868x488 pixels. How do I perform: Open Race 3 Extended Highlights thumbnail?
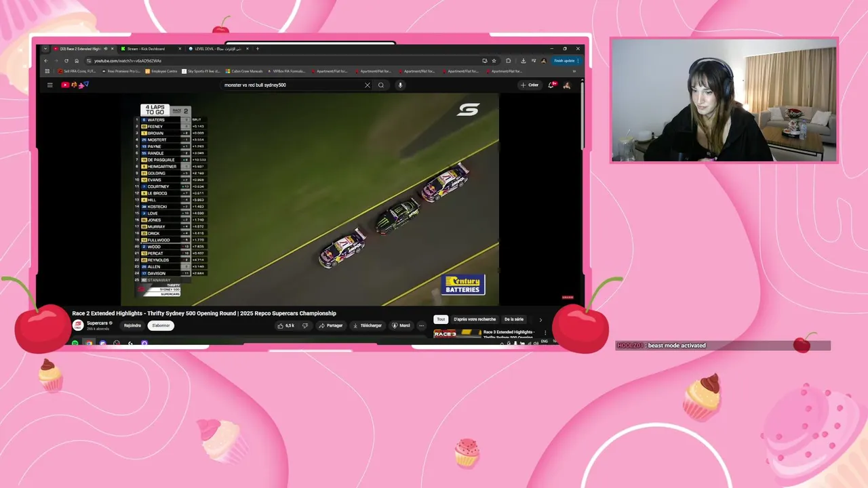point(457,333)
